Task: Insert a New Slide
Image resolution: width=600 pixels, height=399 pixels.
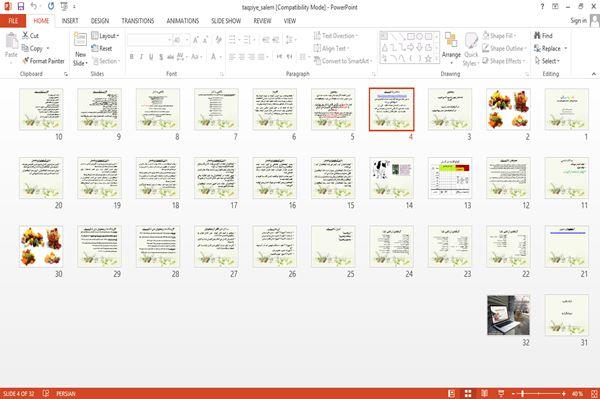Action: (x=80, y=50)
